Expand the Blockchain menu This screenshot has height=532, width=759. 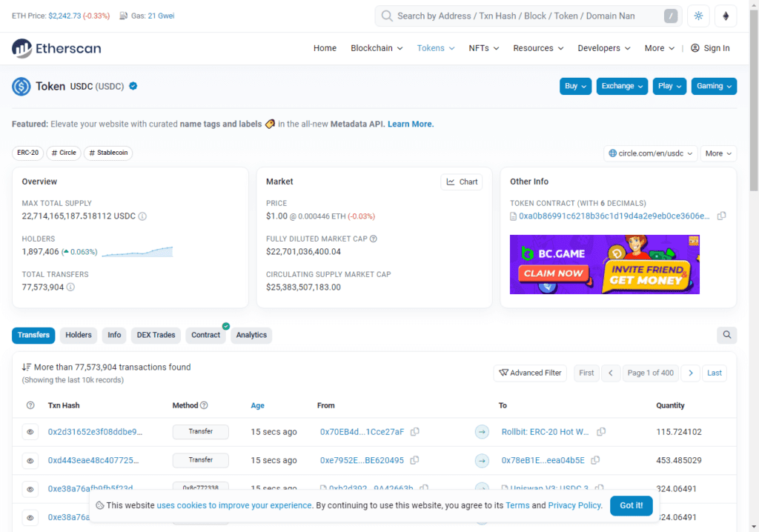[377, 48]
